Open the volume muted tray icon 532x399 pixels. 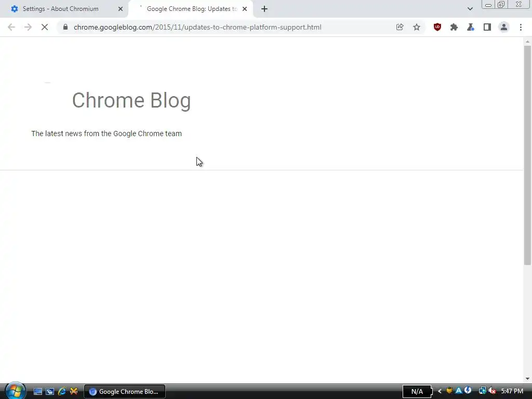(x=492, y=391)
